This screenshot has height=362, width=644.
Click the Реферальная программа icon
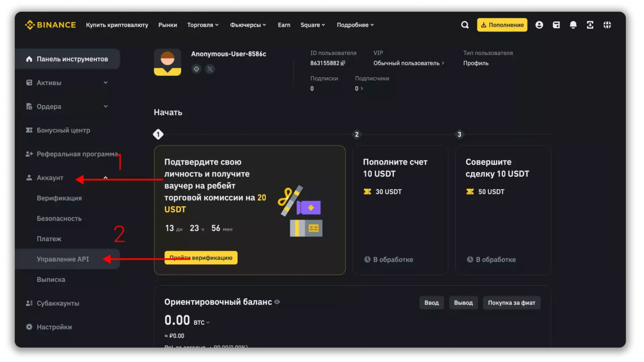29,154
